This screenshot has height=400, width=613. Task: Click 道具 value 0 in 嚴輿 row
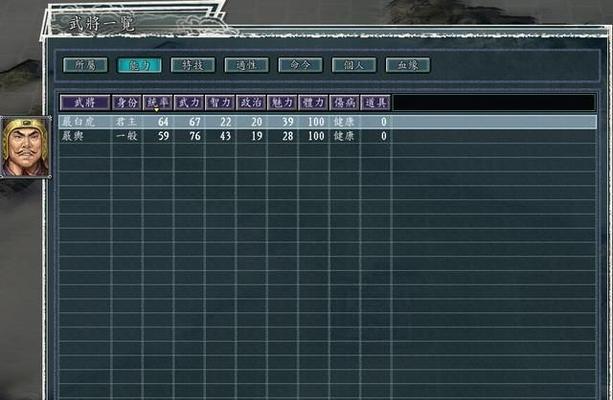pos(384,136)
